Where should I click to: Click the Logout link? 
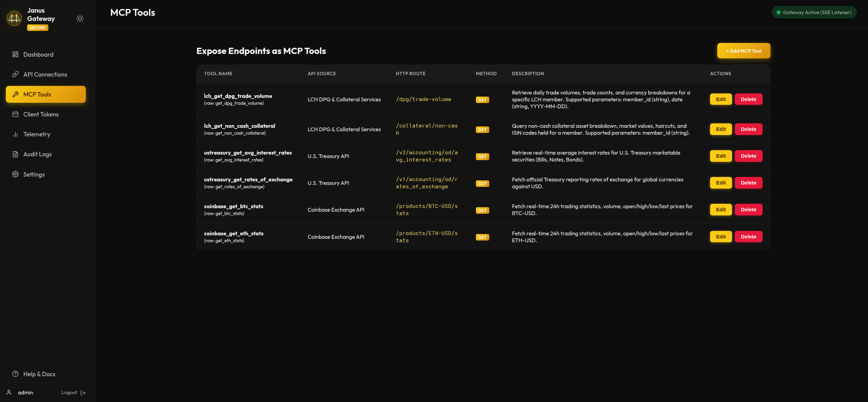[x=73, y=392]
